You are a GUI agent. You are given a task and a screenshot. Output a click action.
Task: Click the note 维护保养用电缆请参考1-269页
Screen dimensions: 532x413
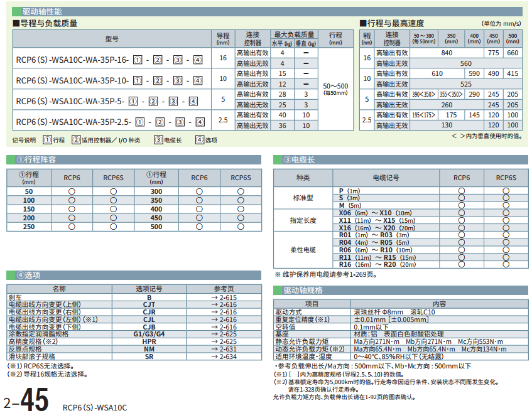pyautogui.click(x=326, y=274)
